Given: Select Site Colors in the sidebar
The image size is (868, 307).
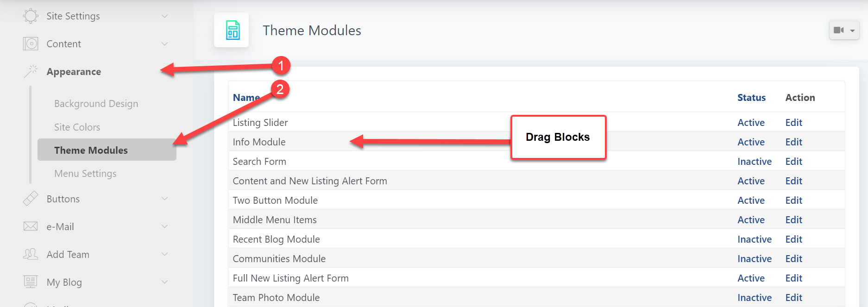Looking at the screenshot, I should pyautogui.click(x=77, y=127).
